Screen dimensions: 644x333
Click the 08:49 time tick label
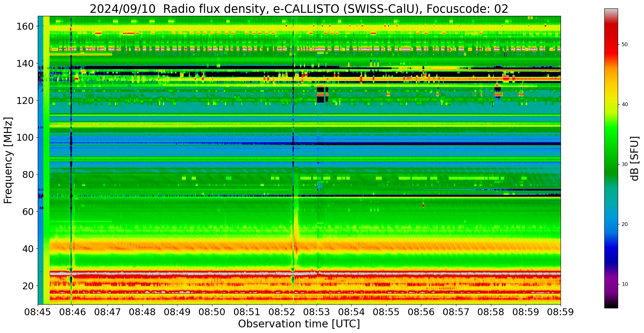(177, 312)
